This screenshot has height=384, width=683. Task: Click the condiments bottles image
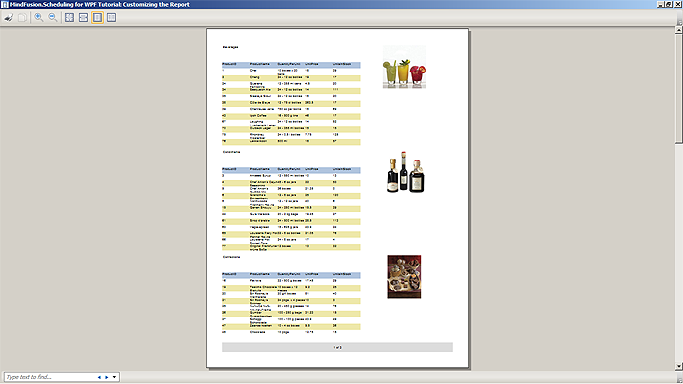(405, 172)
